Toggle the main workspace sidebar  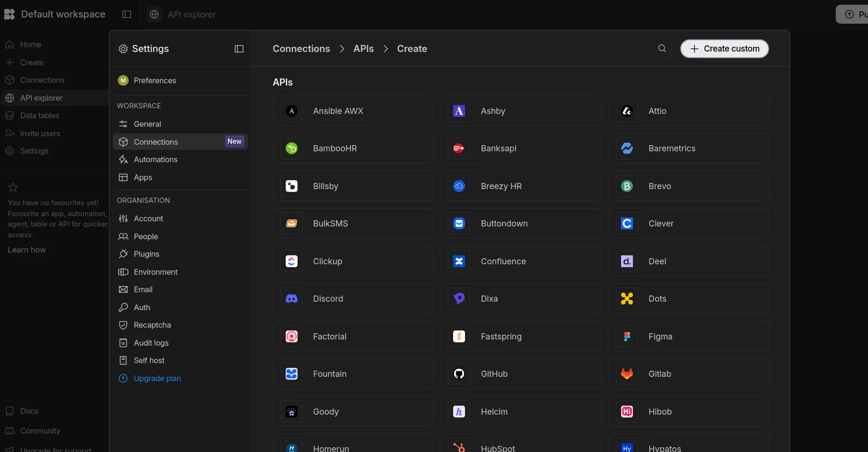pyautogui.click(x=126, y=14)
